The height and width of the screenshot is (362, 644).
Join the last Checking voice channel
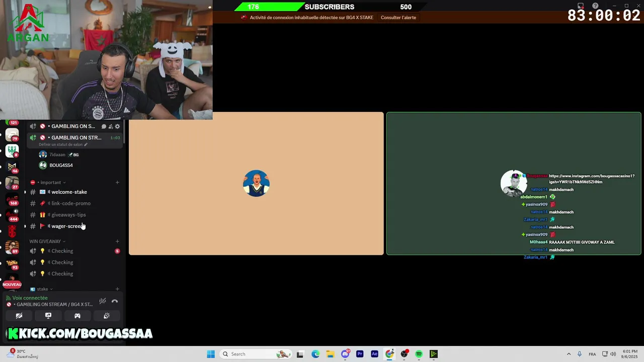pyautogui.click(x=74, y=274)
